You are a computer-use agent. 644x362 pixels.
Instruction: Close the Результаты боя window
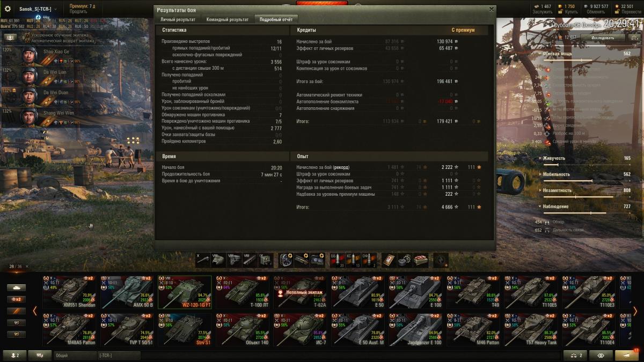(x=491, y=9)
